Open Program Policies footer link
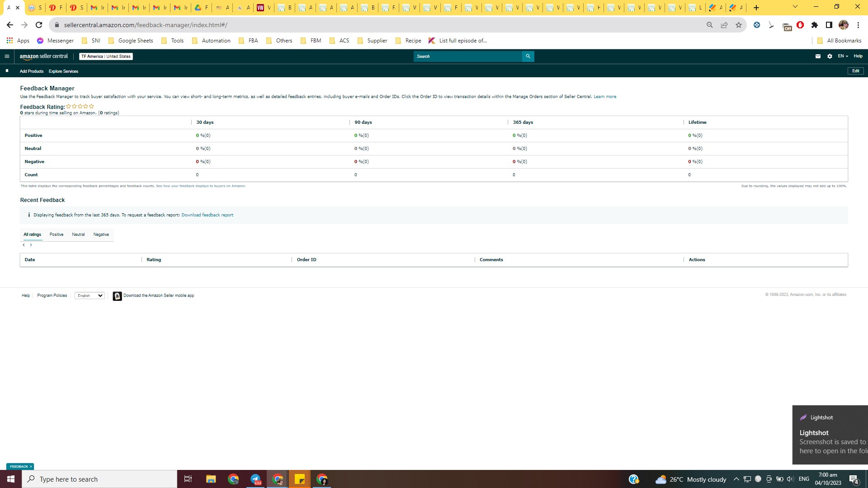Screen dimensions: 868x488 [x=52, y=296]
